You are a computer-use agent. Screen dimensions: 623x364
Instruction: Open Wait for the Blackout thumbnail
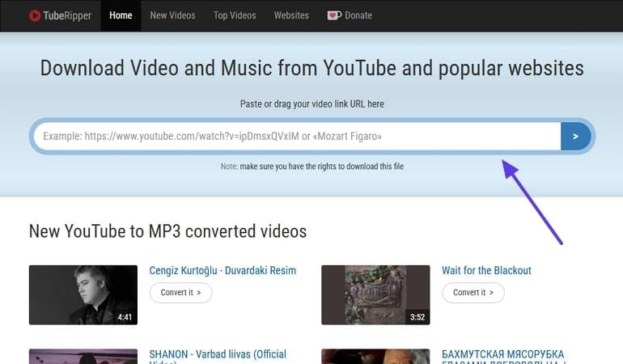coord(375,295)
